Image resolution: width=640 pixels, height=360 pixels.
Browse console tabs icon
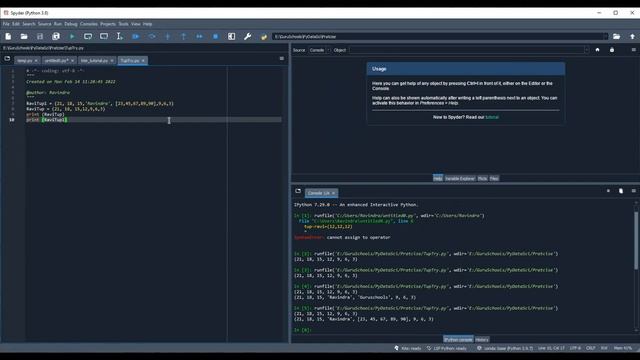pos(298,191)
